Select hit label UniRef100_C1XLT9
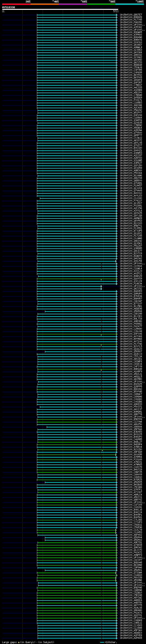The image size is (146, 644). tap(131, 530)
